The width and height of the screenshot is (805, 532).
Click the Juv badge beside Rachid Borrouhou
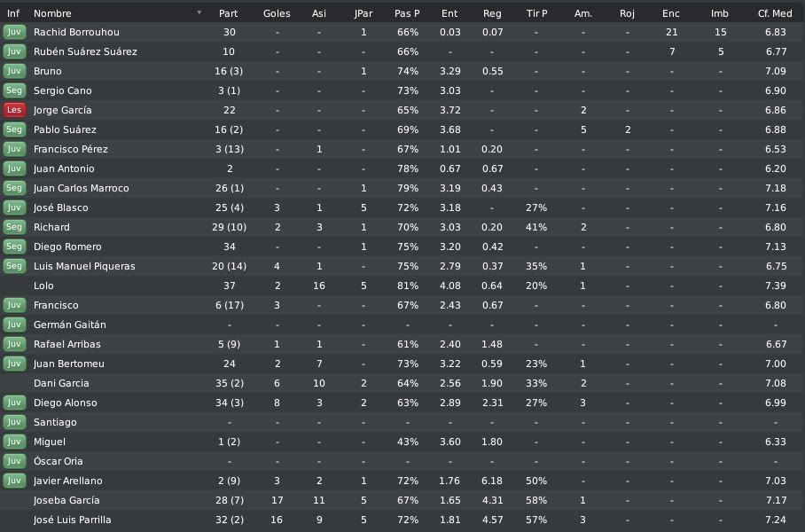click(14, 32)
